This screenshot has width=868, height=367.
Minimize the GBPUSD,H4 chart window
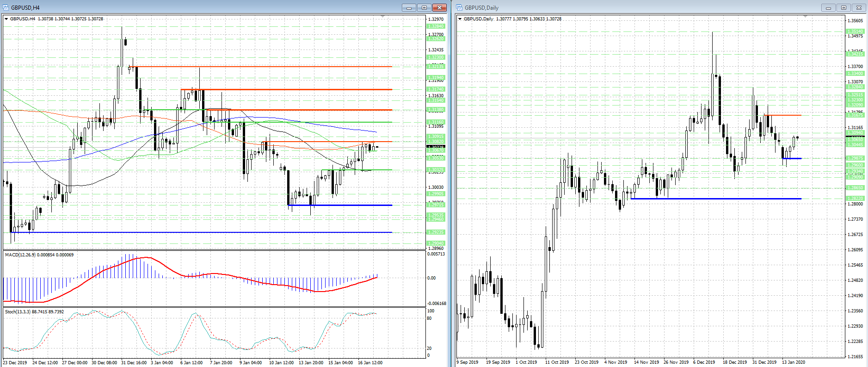(409, 7)
